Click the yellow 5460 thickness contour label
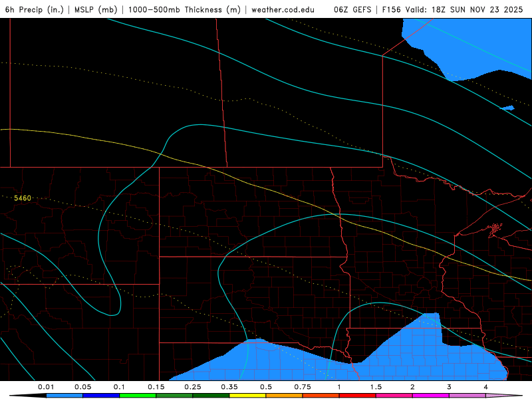Viewport: 532px width, 399px height. tap(23, 198)
